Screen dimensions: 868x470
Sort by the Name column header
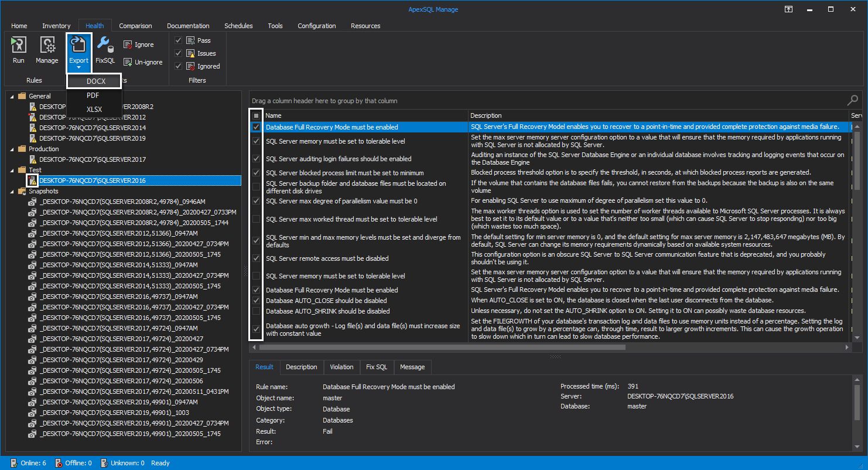tap(365, 116)
